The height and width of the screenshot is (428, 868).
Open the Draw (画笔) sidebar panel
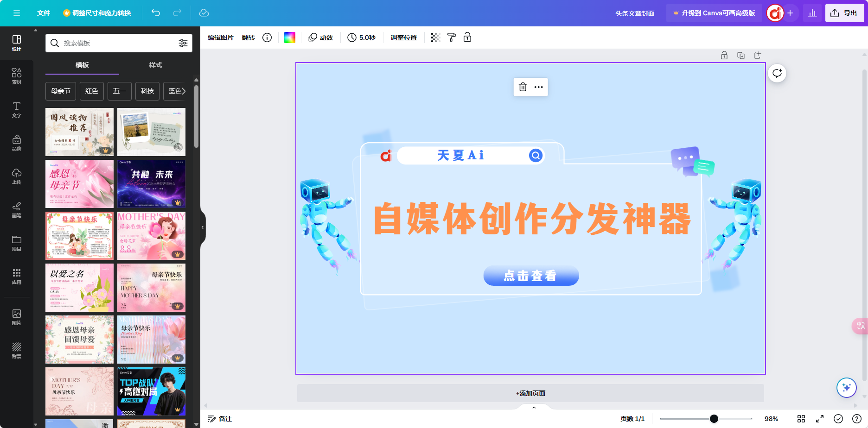[x=17, y=210]
